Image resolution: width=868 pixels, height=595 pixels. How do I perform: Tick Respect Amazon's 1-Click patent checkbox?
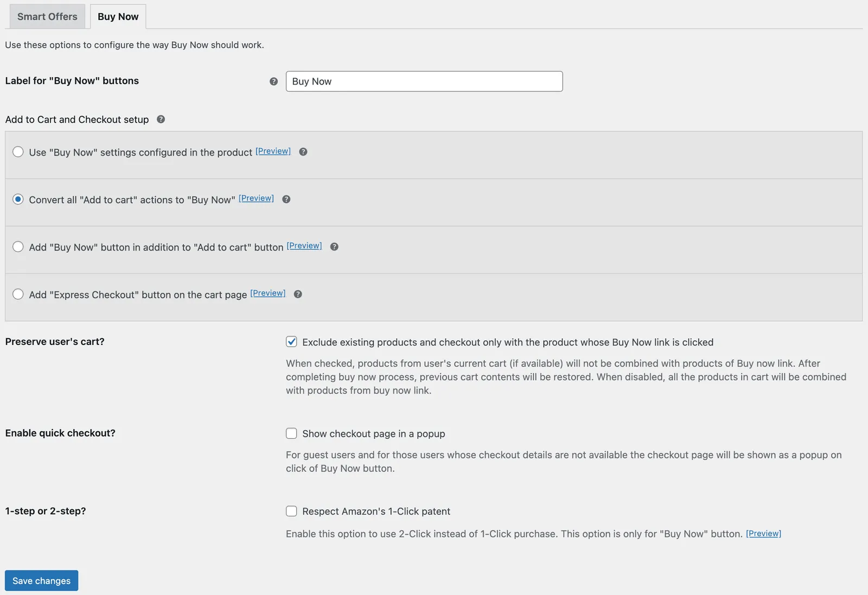(291, 511)
